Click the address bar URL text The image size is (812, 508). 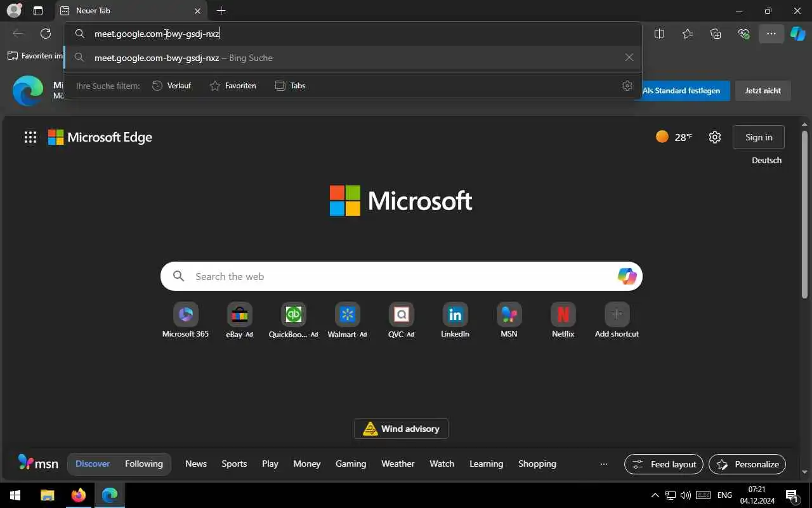coord(157,34)
